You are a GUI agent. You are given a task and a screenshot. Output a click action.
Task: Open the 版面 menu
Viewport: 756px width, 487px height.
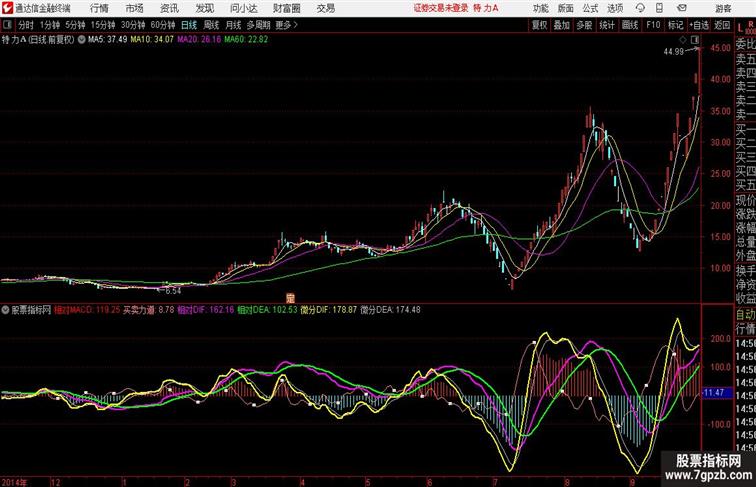[566, 8]
